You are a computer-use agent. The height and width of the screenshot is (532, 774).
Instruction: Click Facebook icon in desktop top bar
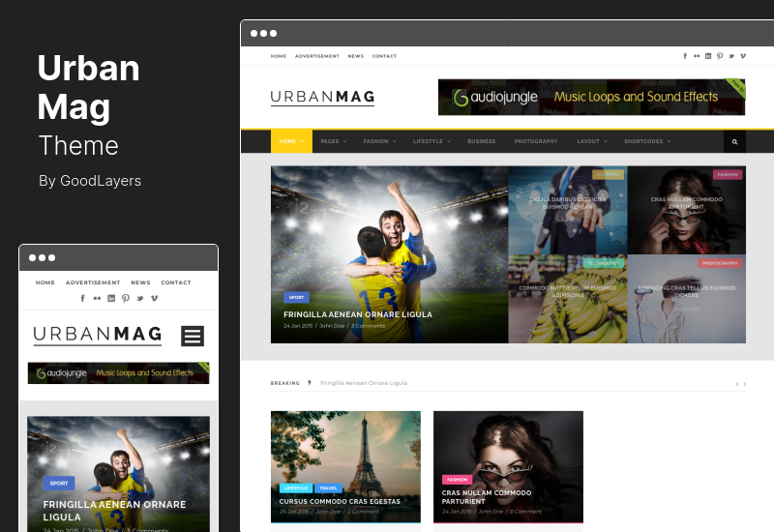[x=685, y=56]
